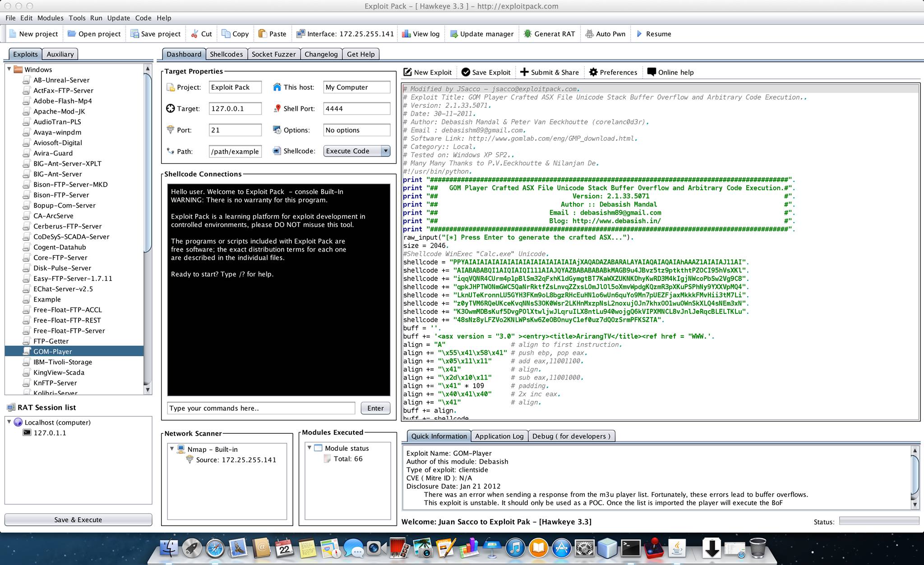The width and height of the screenshot is (924, 565).
Task: Open the Run menu
Action: click(96, 18)
